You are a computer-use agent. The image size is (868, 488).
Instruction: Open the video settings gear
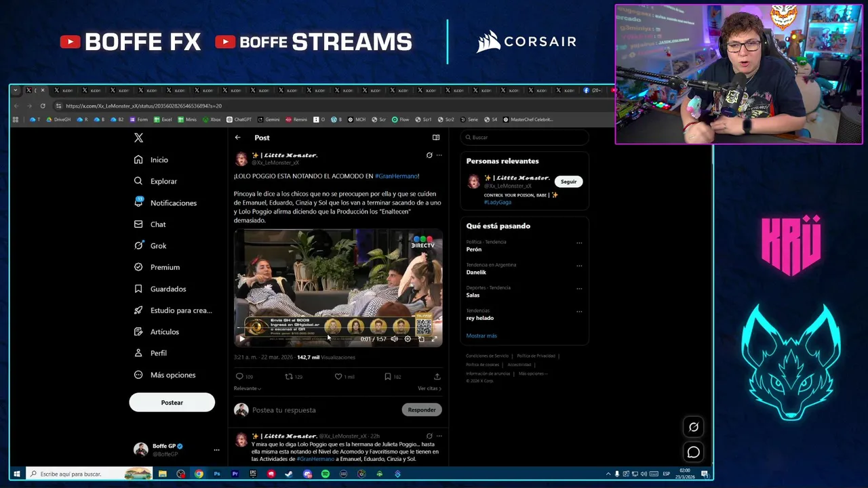click(x=408, y=339)
